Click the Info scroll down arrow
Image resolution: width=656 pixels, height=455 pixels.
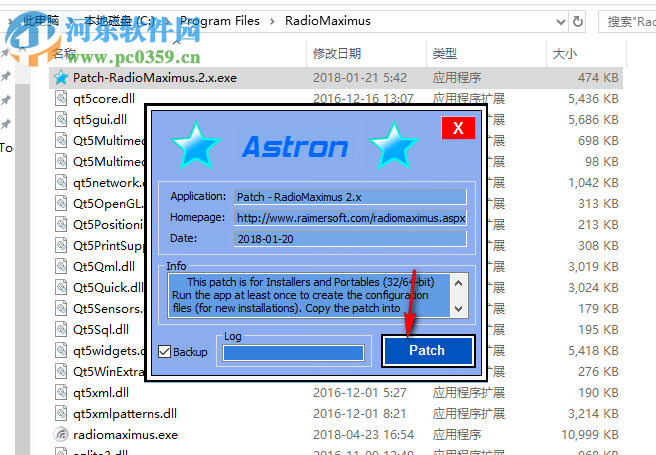[x=459, y=309]
